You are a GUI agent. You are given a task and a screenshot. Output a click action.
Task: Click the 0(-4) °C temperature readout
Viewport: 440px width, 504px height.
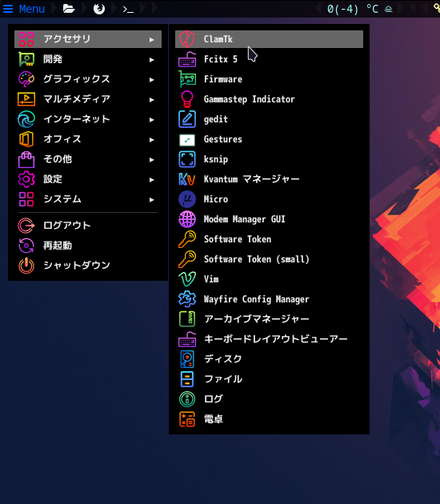353,9
